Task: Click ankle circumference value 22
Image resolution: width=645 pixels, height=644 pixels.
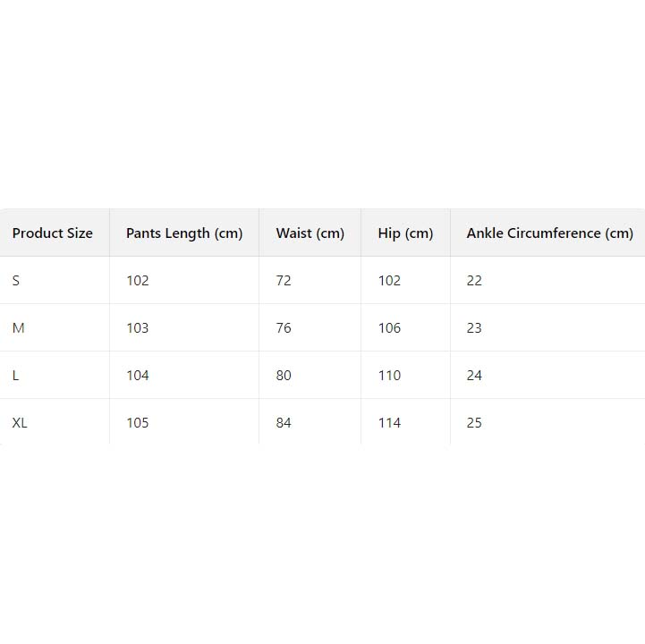Action: coord(474,281)
